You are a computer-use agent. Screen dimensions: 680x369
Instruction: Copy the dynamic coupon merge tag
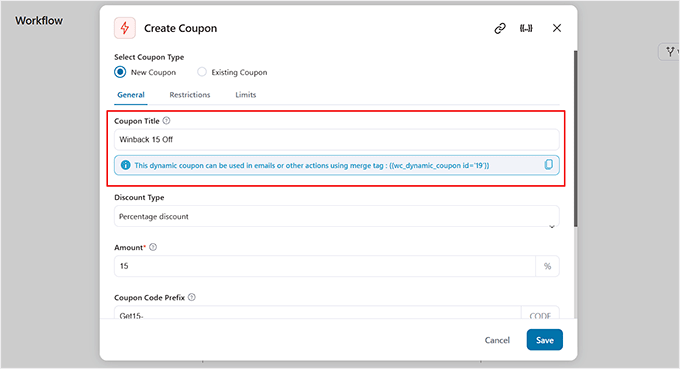click(x=549, y=165)
